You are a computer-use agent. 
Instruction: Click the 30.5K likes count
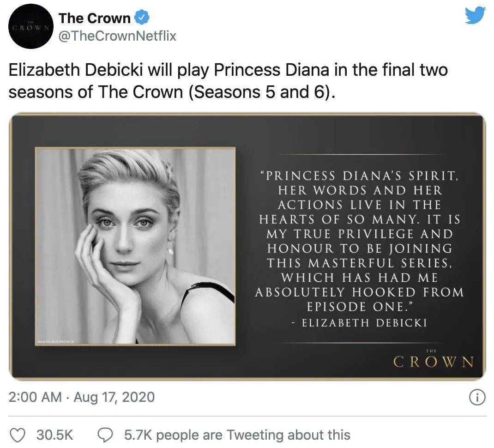54,435
